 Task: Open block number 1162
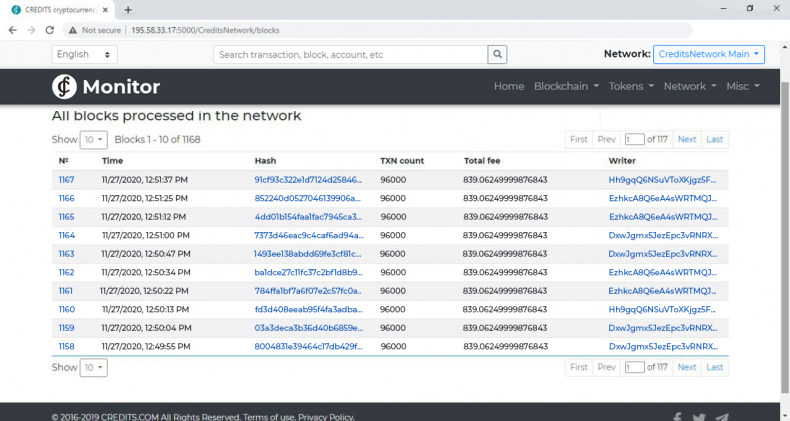[x=66, y=272]
